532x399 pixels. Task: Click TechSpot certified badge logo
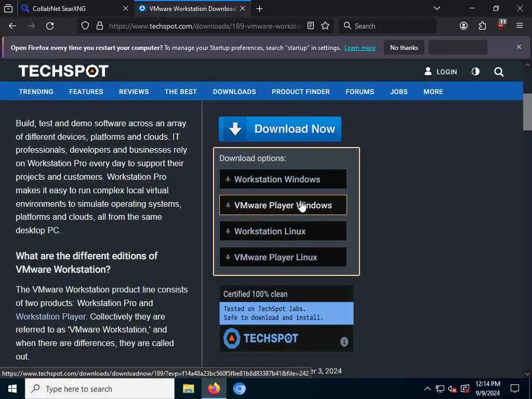click(x=261, y=338)
